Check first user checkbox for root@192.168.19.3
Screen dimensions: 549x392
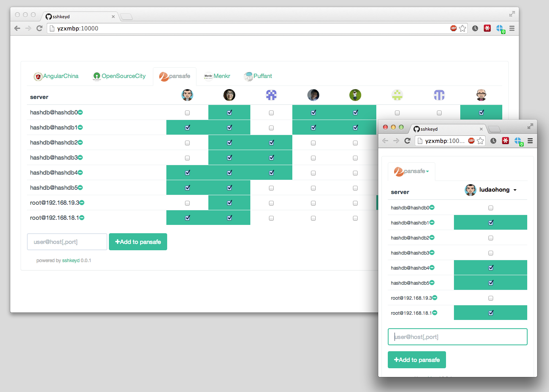click(187, 203)
